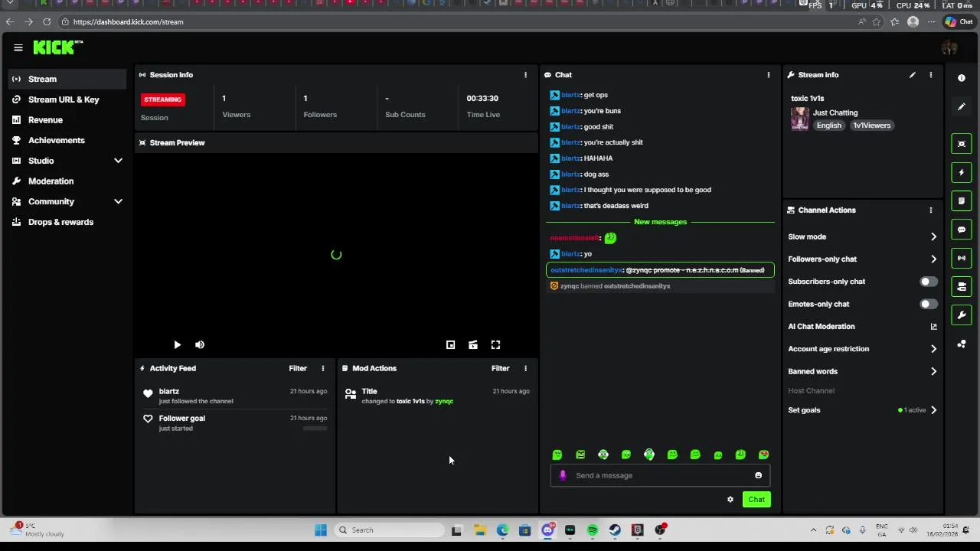Click blartz in the activity feed
This screenshot has height=551, width=980.
coord(169,392)
